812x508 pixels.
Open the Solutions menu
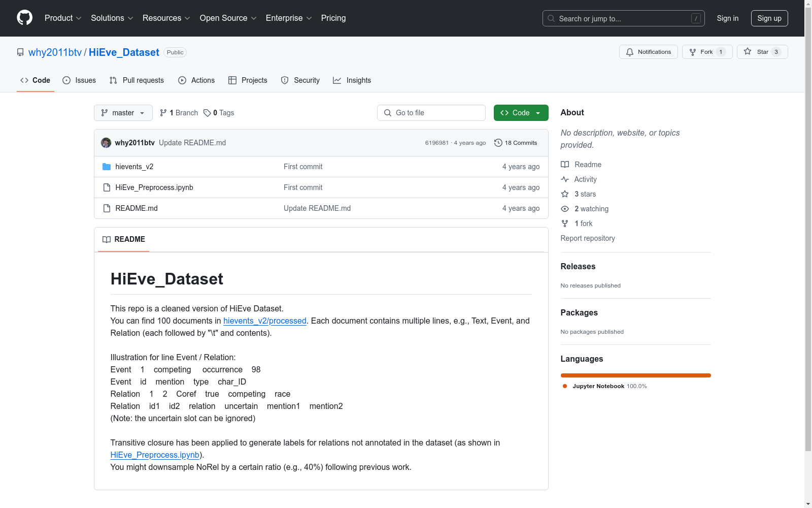coord(112,18)
